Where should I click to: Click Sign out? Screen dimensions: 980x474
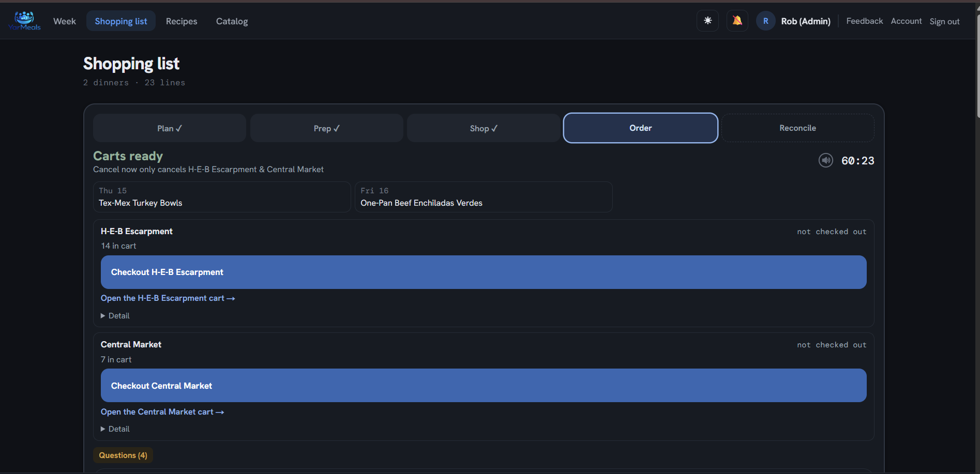944,22
